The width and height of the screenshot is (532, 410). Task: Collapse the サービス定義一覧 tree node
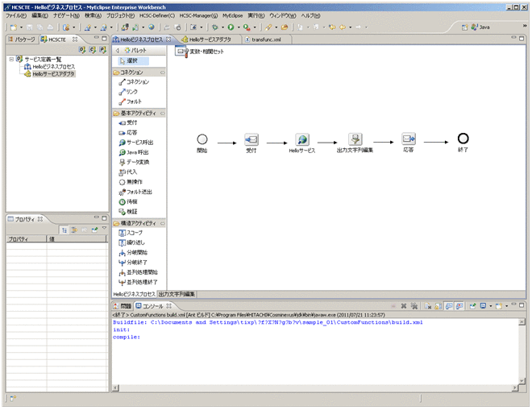coord(10,59)
